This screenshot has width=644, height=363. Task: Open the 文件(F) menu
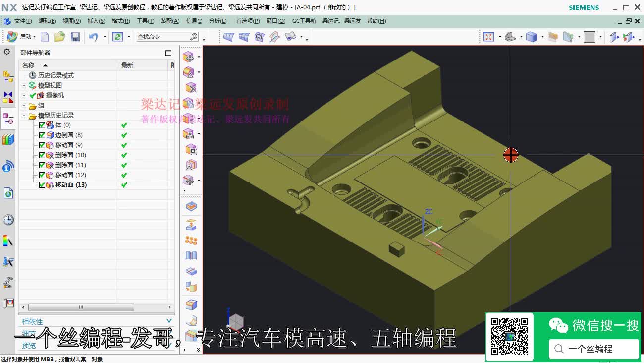pyautogui.click(x=23, y=21)
